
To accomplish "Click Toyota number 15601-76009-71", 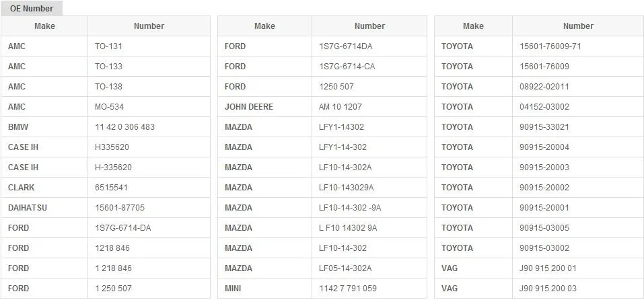I will [578, 46].
